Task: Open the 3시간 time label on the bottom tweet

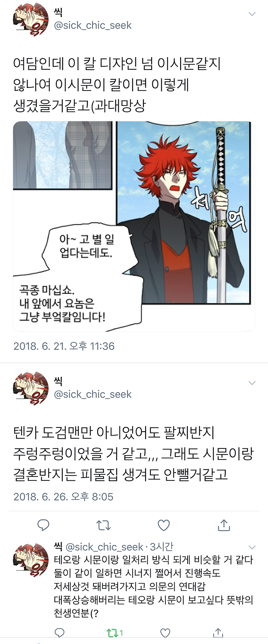Action: click(x=162, y=547)
